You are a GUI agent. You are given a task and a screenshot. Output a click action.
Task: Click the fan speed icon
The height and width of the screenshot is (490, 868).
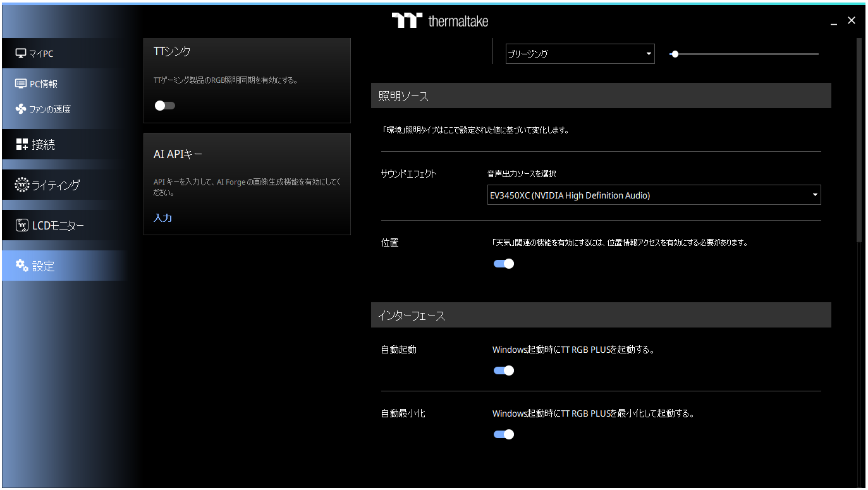click(x=21, y=109)
